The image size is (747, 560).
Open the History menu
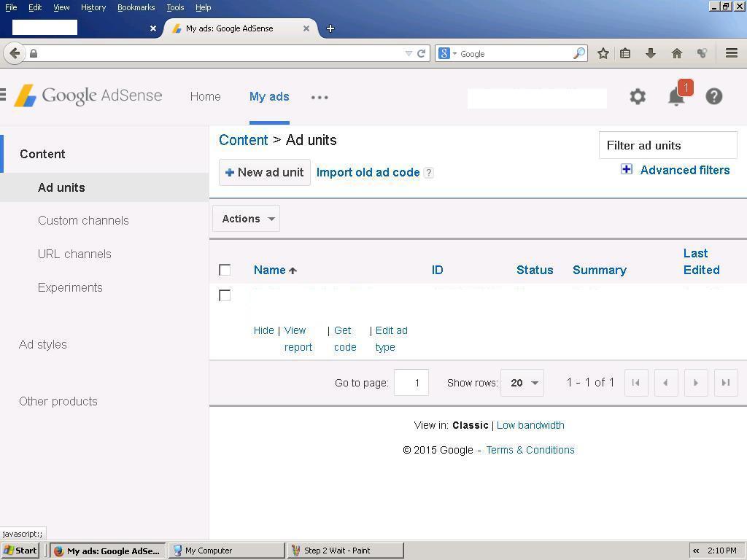coord(93,7)
